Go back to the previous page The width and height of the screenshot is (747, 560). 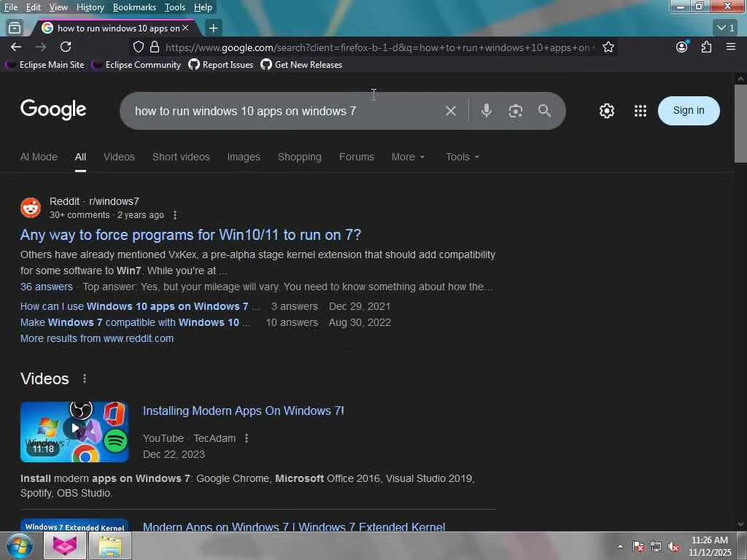point(16,47)
